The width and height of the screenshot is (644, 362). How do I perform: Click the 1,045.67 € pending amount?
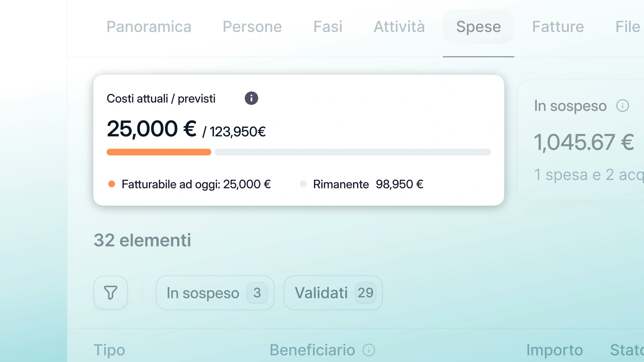pyautogui.click(x=584, y=142)
